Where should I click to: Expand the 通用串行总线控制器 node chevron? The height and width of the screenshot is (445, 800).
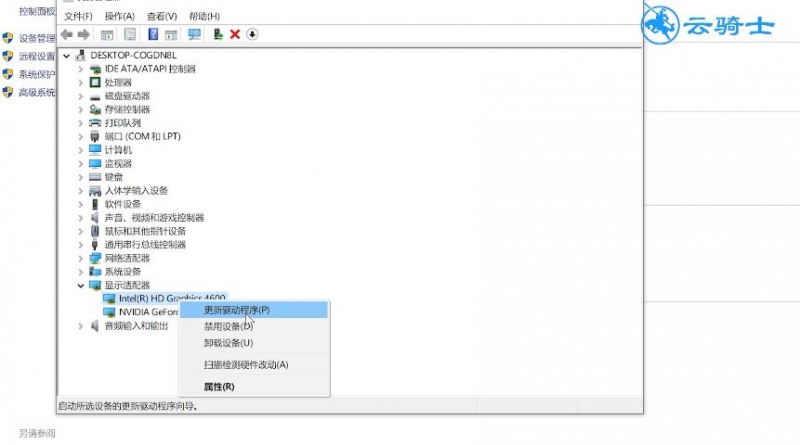click(x=80, y=245)
